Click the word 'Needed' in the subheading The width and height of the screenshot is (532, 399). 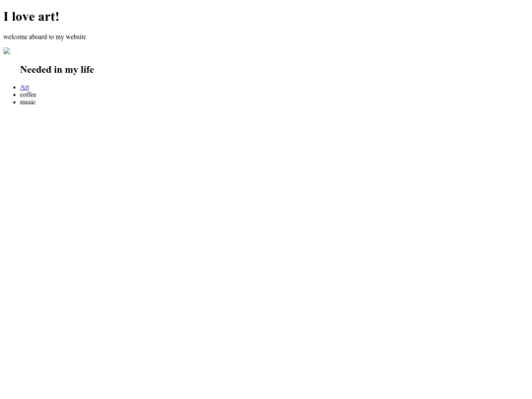click(x=35, y=70)
